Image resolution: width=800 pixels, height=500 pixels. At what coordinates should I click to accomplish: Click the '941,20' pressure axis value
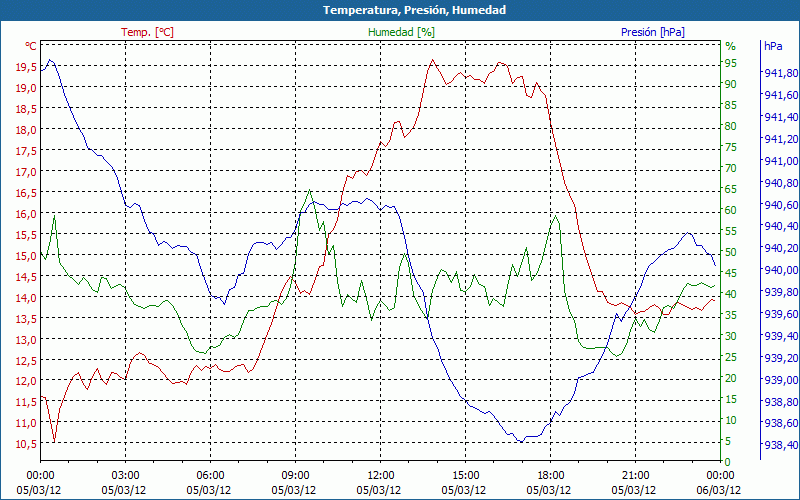781,139
